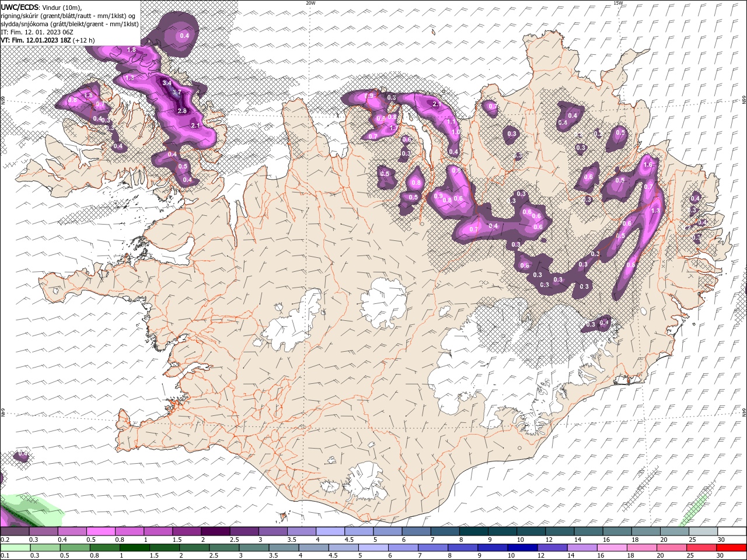Viewport: 747px width, 560px height.
Task: Click bottom-row swatch between 25 and 30
Action: [701, 548]
